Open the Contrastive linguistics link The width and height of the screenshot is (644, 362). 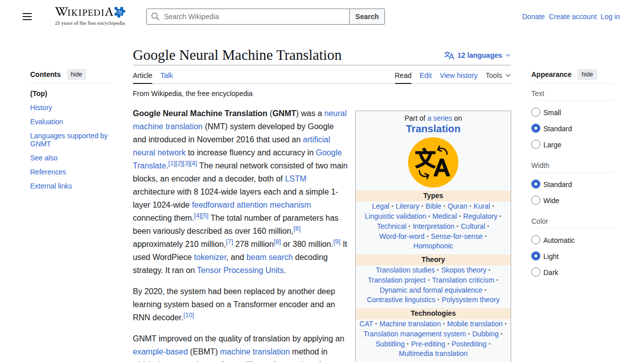pyautogui.click(x=401, y=300)
